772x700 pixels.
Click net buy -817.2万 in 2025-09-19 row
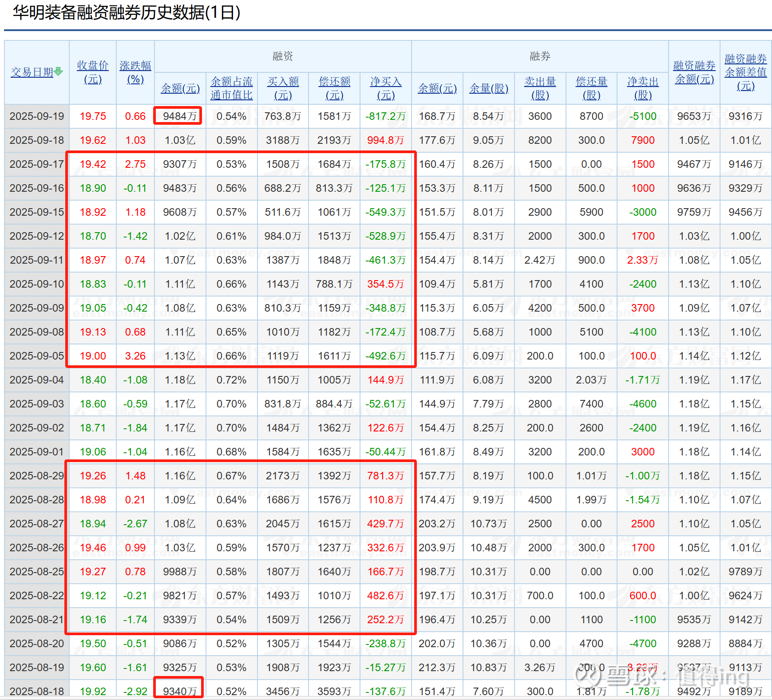(386, 116)
